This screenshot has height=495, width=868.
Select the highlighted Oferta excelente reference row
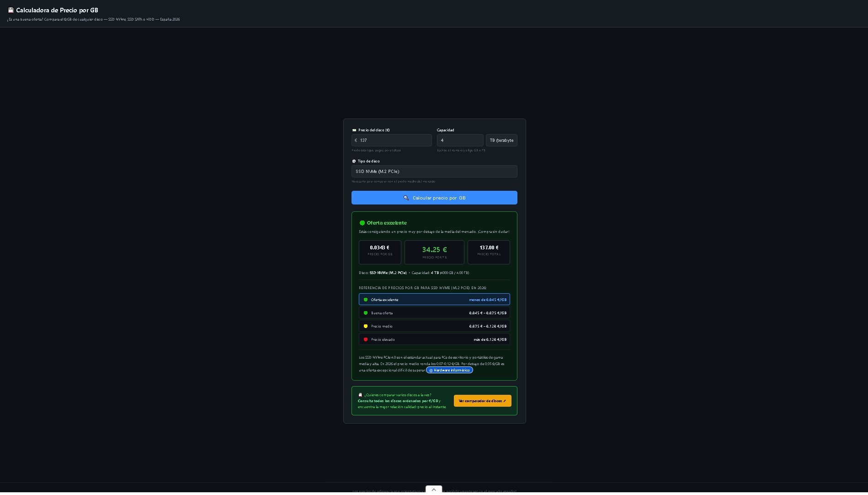(x=434, y=300)
